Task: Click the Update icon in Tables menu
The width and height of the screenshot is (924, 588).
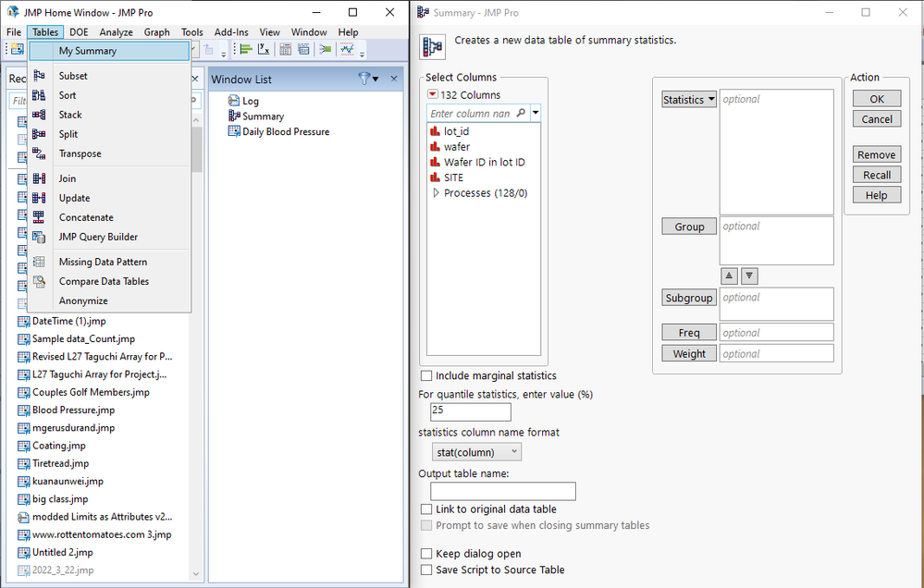Action: (x=39, y=197)
